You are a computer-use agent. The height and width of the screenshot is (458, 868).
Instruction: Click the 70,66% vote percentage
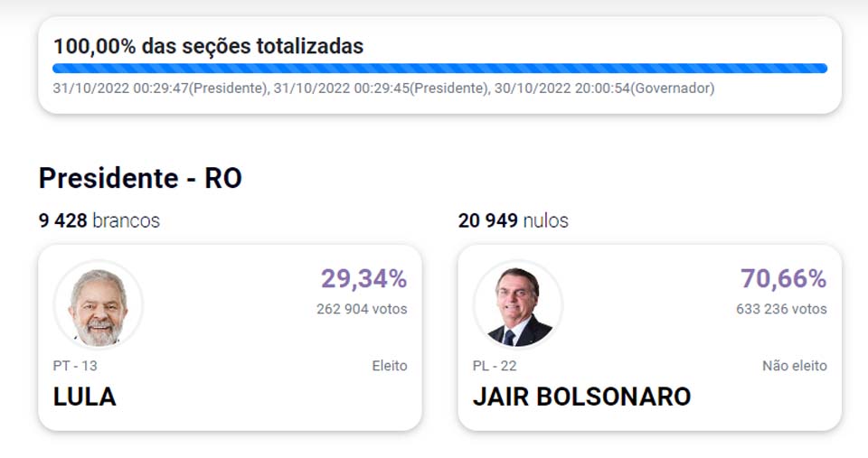tap(783, 279)
